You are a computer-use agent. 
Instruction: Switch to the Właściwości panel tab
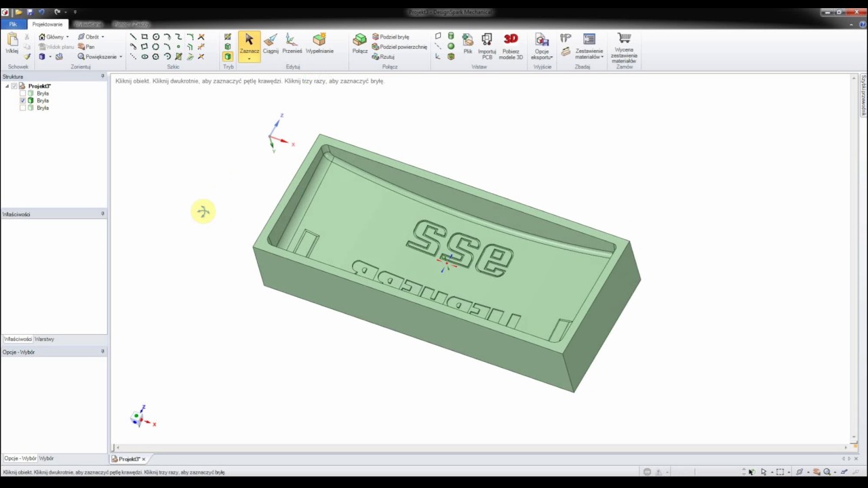(x=17, y=339)
